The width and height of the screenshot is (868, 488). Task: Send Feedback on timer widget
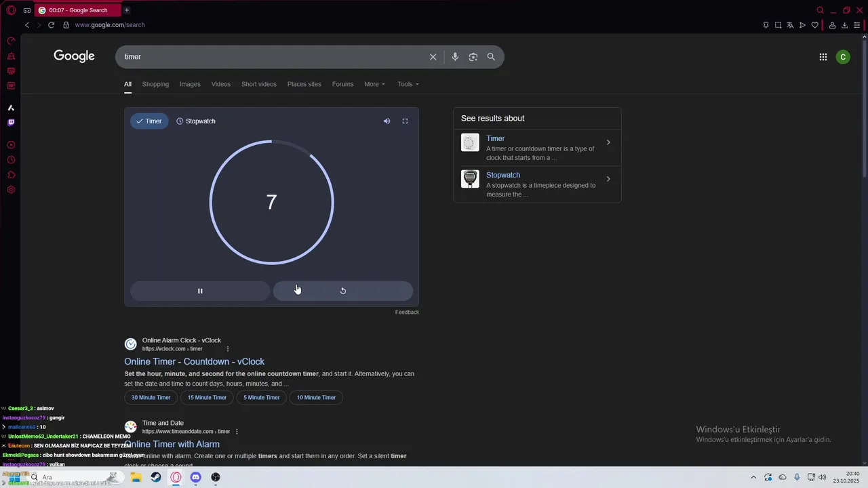pos(407,312)
